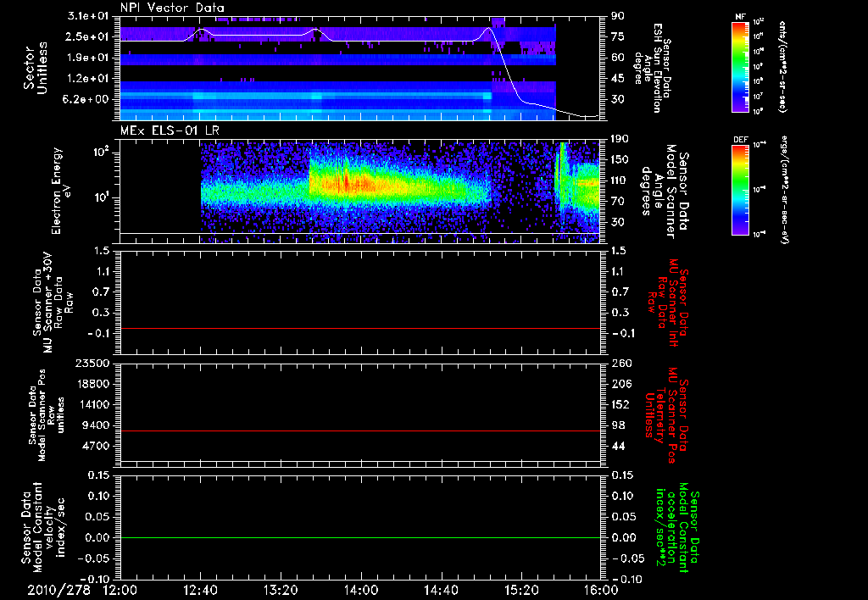Click the Model Scanner Angle degrees axis title
This screenshot has height=600, width=868.
(x=665, y=192)
